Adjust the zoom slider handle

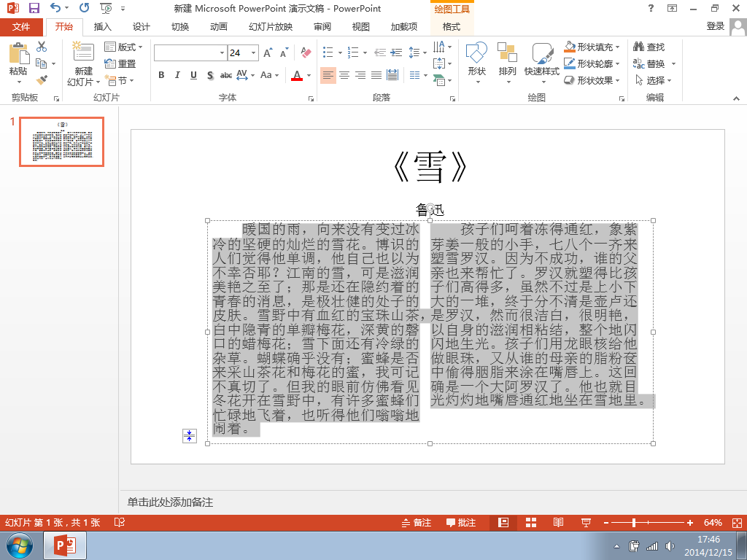[634, 522]
